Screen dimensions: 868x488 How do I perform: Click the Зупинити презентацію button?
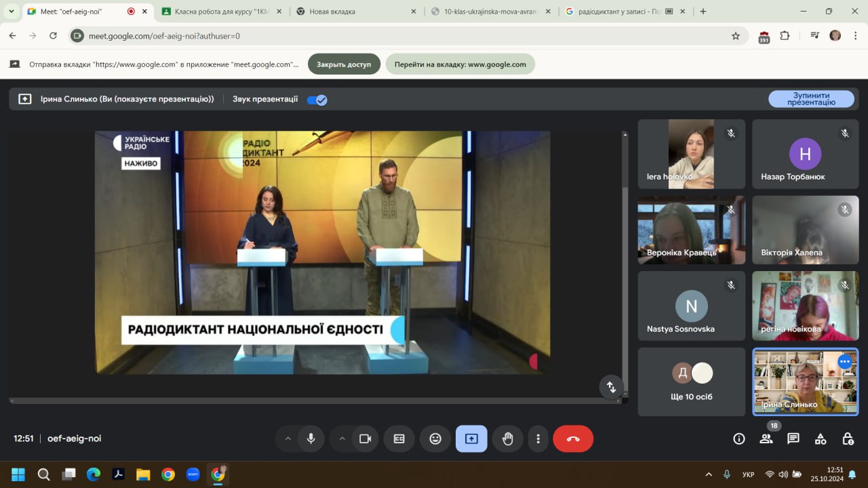[x=811, y=100]
